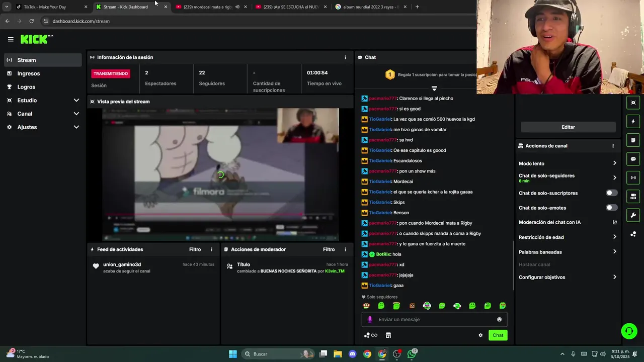The width and height of the screenshot is (644, 362).
Task: Toggle Chat de solo-emotes switch
Action: click(611, 208)
